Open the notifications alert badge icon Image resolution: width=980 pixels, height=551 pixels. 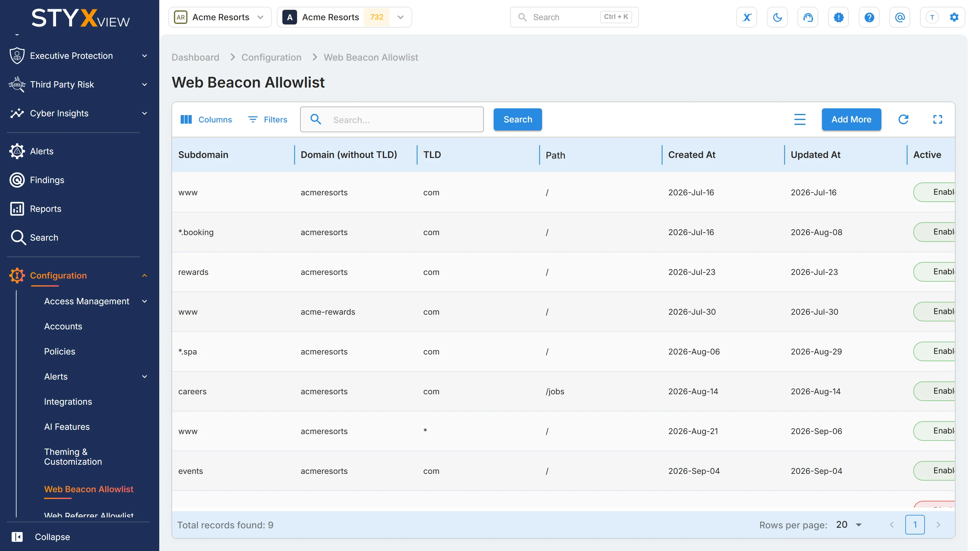[839, 17]
